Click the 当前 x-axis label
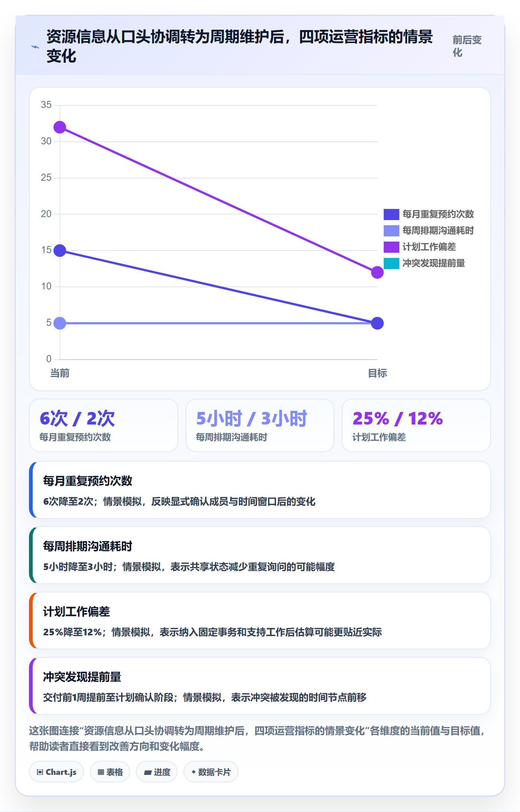 click(x=60, y=373)
